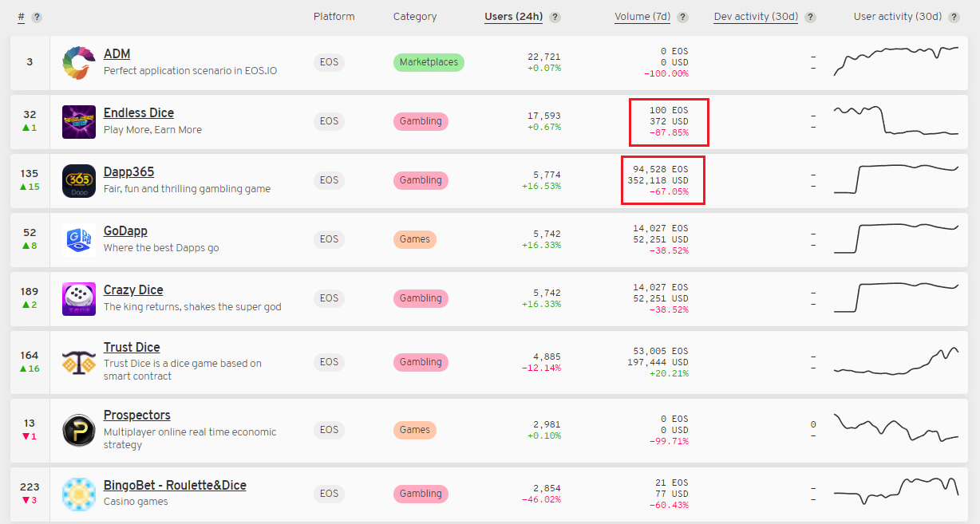Open the Crazy Dice dapp link
The height and width of the screenshot is (524, 980).
[x=133, y=290]
